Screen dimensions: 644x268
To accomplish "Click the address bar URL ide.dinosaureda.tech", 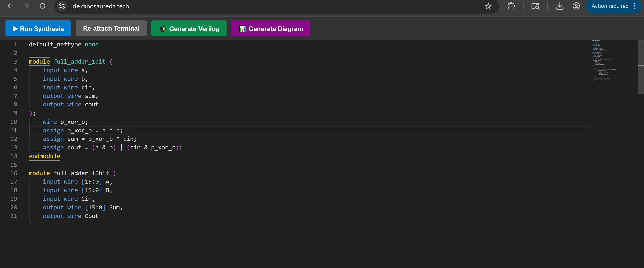I will (100, 6).
